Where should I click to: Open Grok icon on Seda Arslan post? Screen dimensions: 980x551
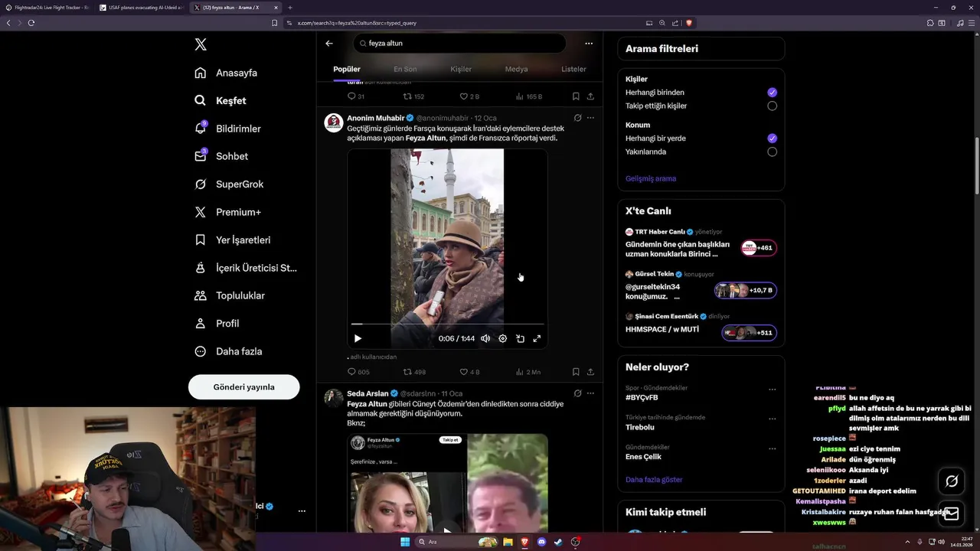578,393
